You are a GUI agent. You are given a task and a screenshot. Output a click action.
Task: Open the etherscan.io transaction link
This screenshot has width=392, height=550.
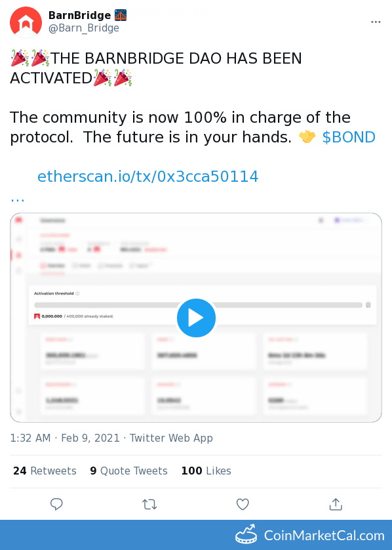point(148,177)
